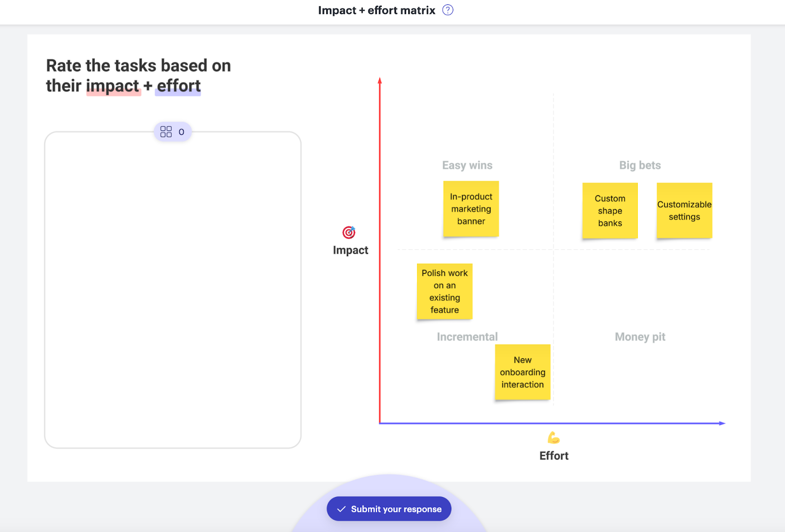Open the help question mark icon
Viewport: 785px width, 532px height.
pyautogui.click(x=447, y=10)
